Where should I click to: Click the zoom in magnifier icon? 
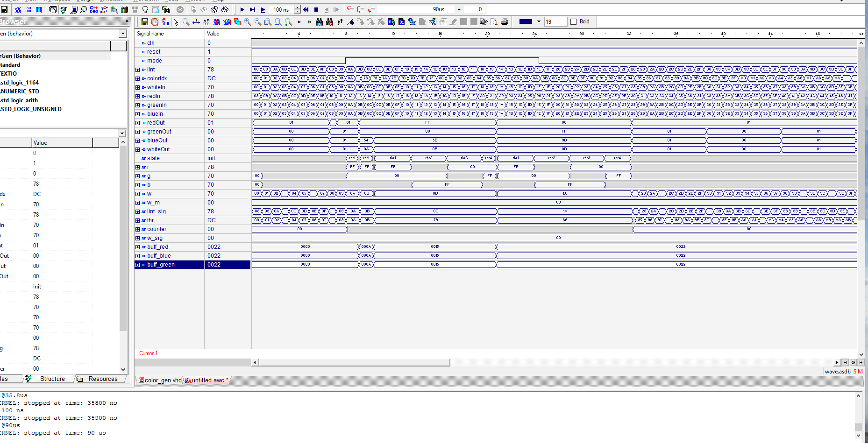click(248, 22)
